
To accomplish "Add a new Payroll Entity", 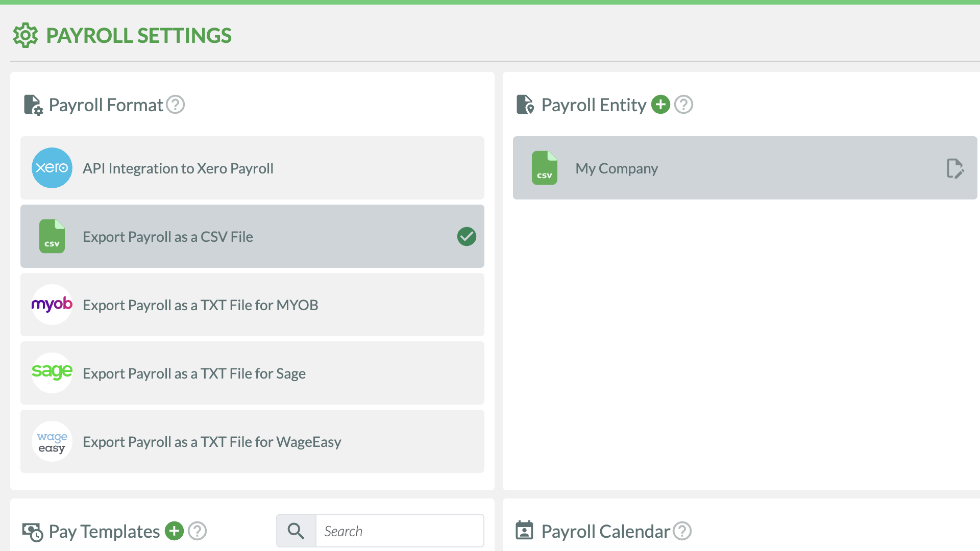I will coord(661,104).
